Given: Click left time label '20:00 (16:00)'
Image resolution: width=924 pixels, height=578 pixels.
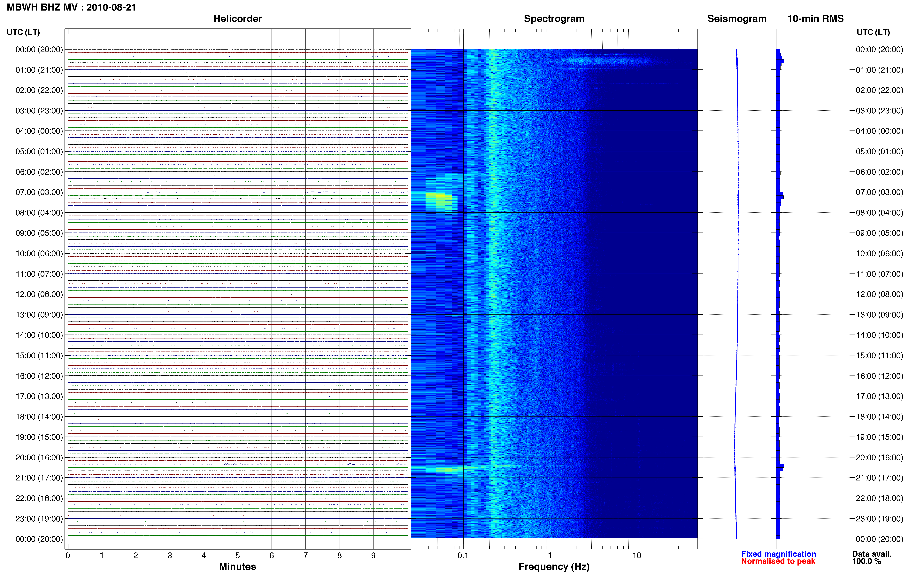Looking at the screenshot, I should click(x=39, y=458).
